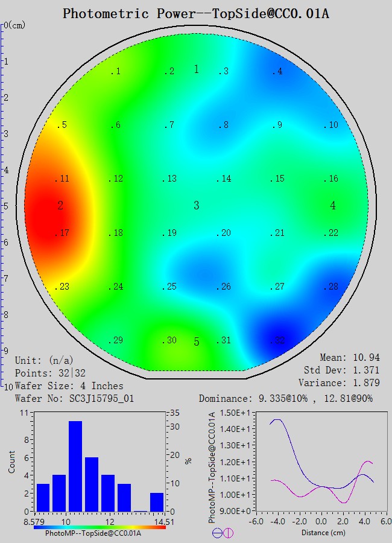Click site marker 3 at wafer center
Image resolution: width=392 pixels, height=543 pixels.
(x=196, y=206)
